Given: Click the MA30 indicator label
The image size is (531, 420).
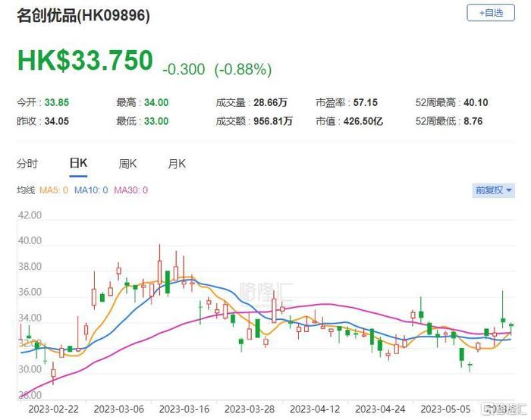Looking at the screenshot, I should [130, 190].
